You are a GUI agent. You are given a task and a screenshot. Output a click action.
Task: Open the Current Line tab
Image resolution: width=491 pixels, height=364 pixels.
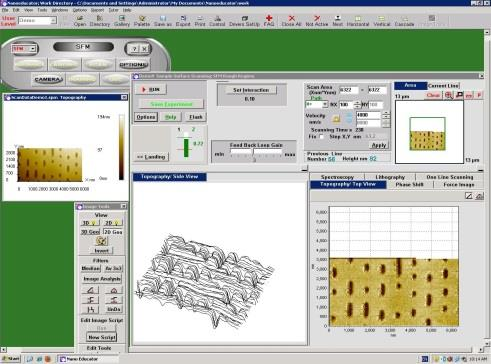click(x=443, y=86)
